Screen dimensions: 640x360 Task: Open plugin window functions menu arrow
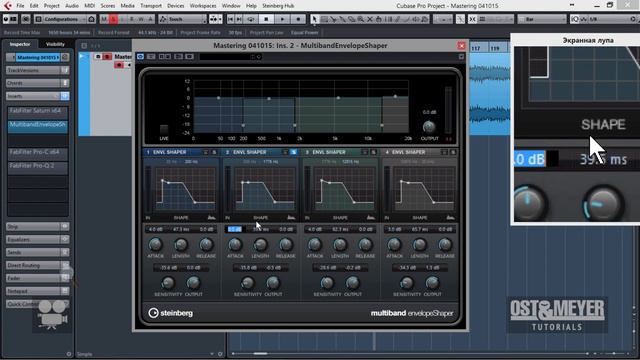pyautogui.click(x=461, y=56)
